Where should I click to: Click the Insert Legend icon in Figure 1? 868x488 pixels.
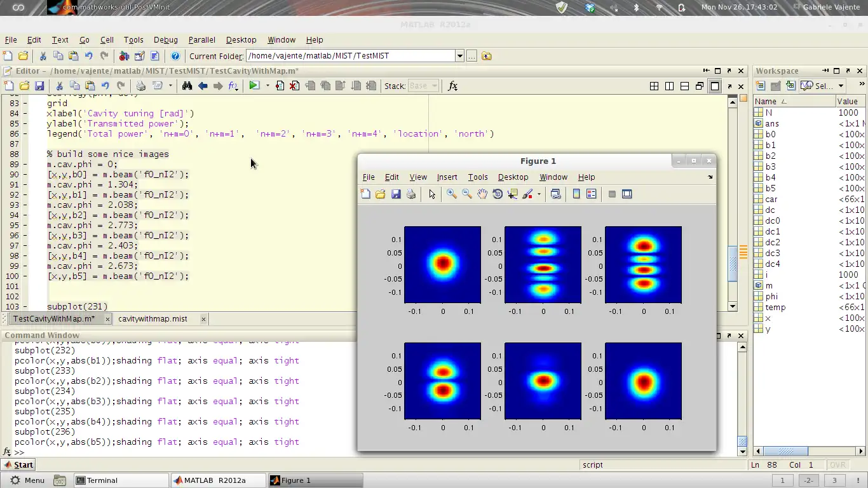coord(592,194)
